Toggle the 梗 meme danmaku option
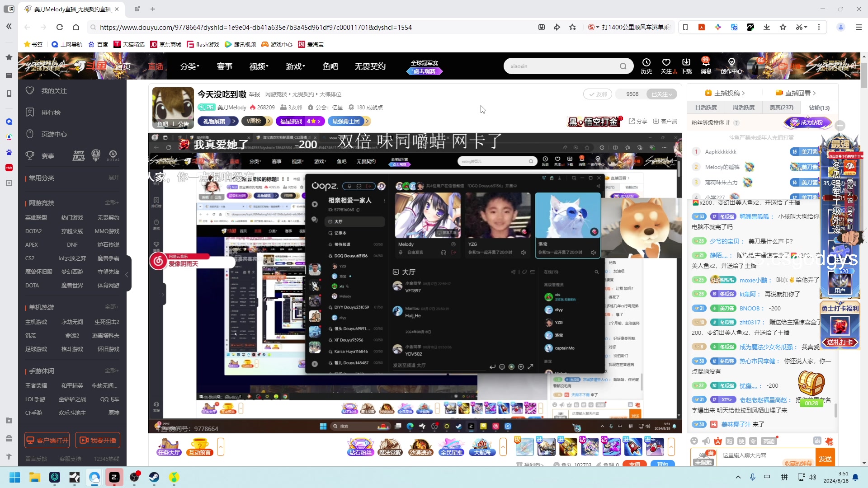This screenshot has width=868, height=488. 741,441
